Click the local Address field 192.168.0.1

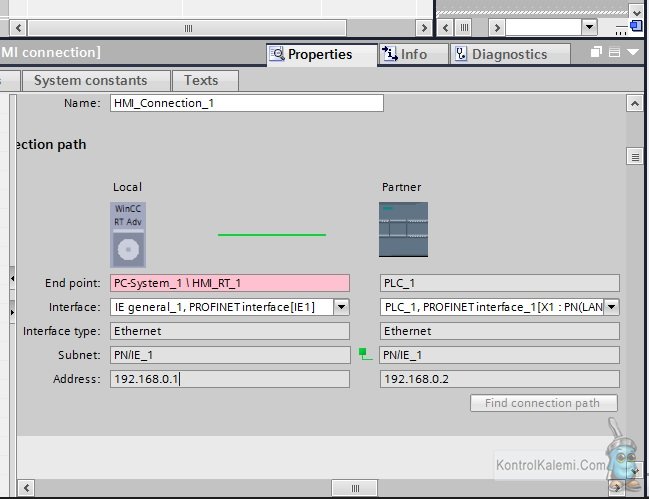click(230, 379)
